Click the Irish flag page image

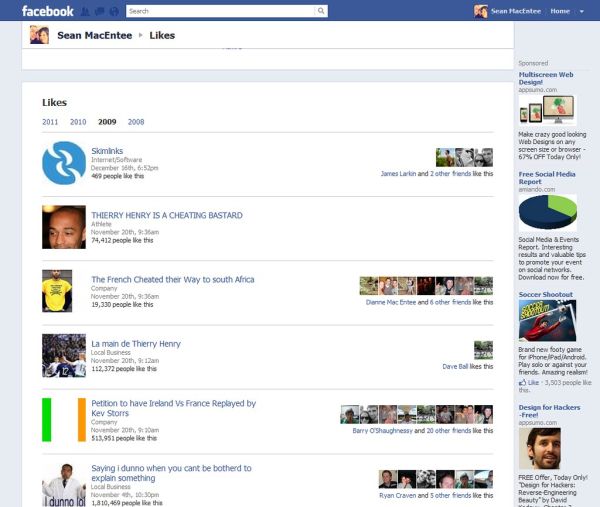[64, 420]
